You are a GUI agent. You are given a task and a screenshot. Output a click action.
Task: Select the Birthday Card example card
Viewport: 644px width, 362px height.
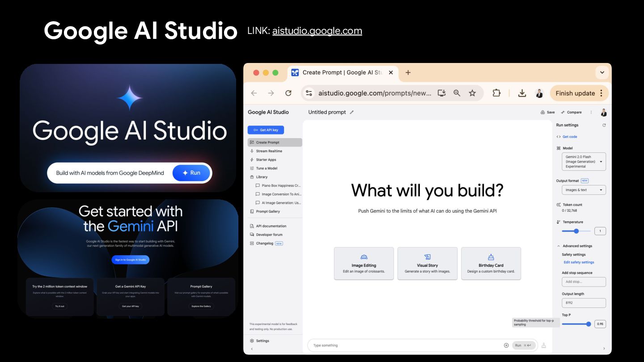[x=491, y=264]
